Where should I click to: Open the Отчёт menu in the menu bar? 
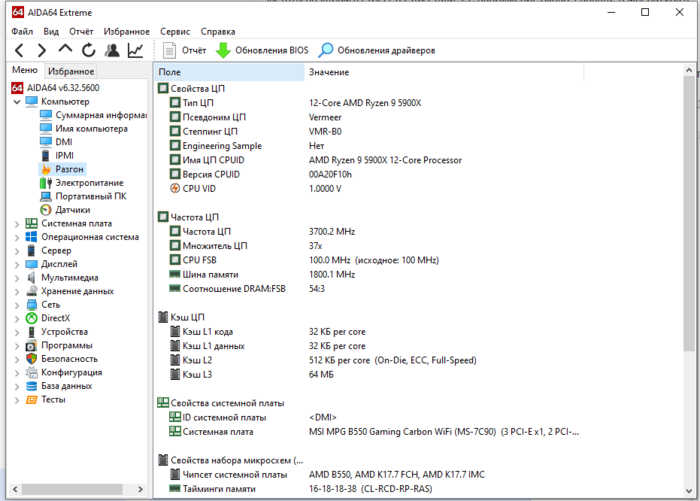(81, 32)
